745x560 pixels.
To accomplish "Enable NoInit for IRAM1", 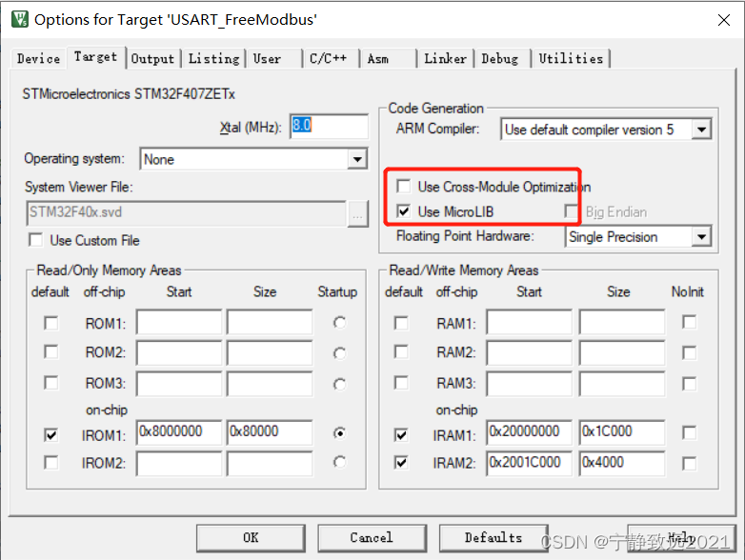I will pos(690,432).
